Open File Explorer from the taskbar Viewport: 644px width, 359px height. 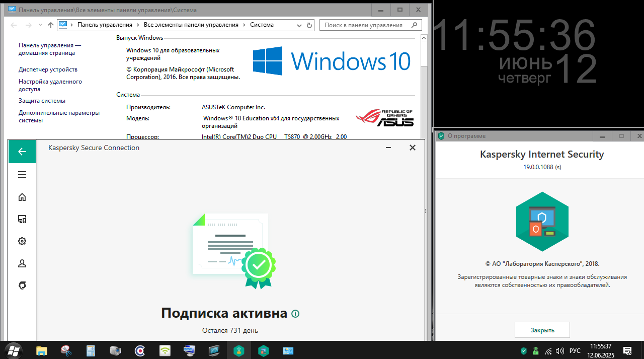[x=41, y=350]
